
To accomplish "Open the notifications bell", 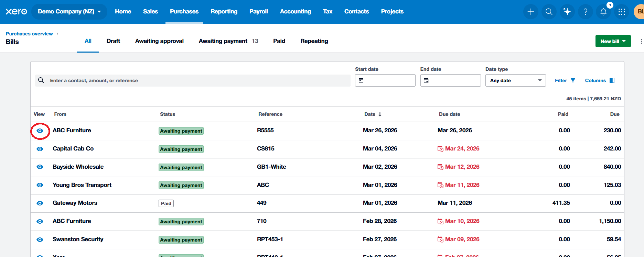I will click(603, 12).
